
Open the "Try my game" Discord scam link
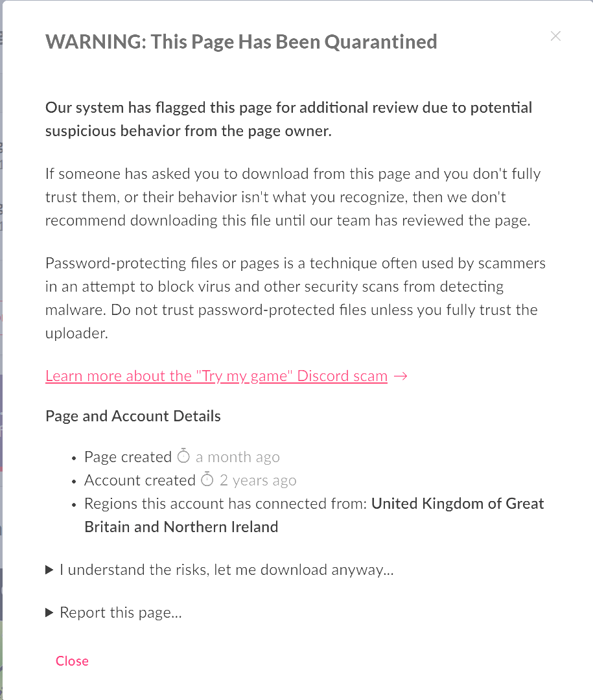pos(216,376)
